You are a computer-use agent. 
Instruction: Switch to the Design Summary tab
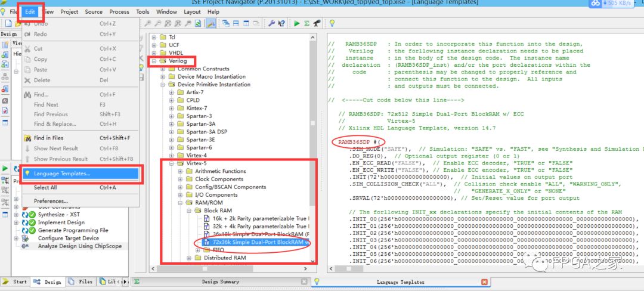point(221,282)
